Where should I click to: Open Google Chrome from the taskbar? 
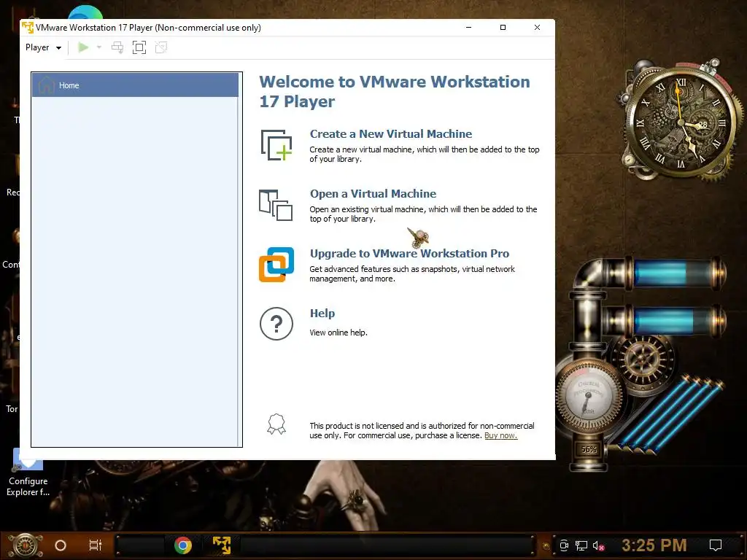click(x=183, y=545)
